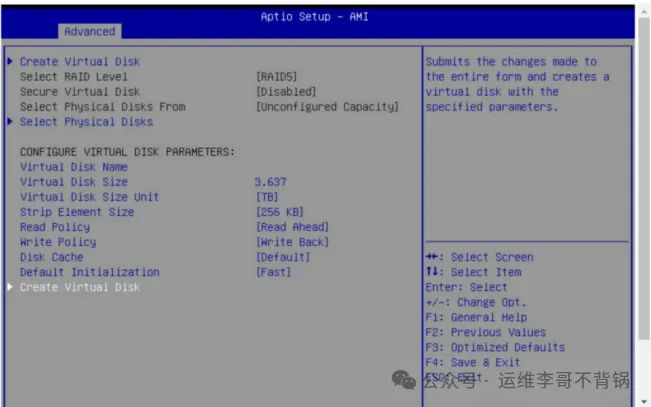Change Default Initialization value [Fast]
This screenshot has height=407, width=651.
[x=273, y=272]
